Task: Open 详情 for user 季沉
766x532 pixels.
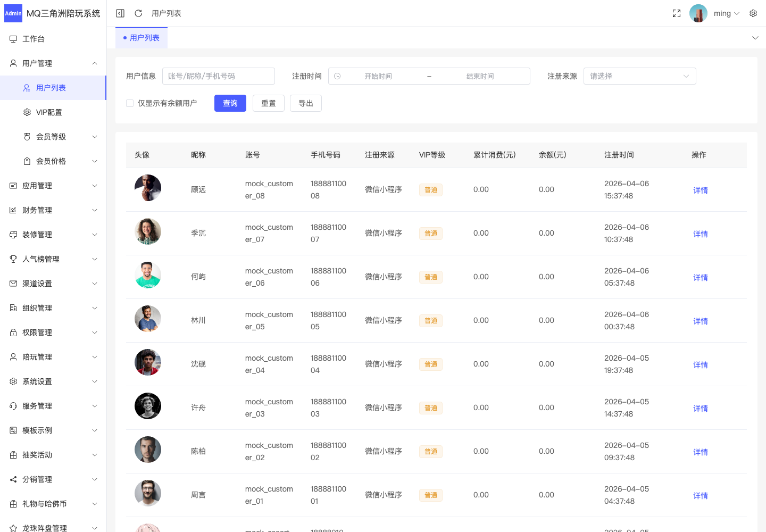Action: 701,234
